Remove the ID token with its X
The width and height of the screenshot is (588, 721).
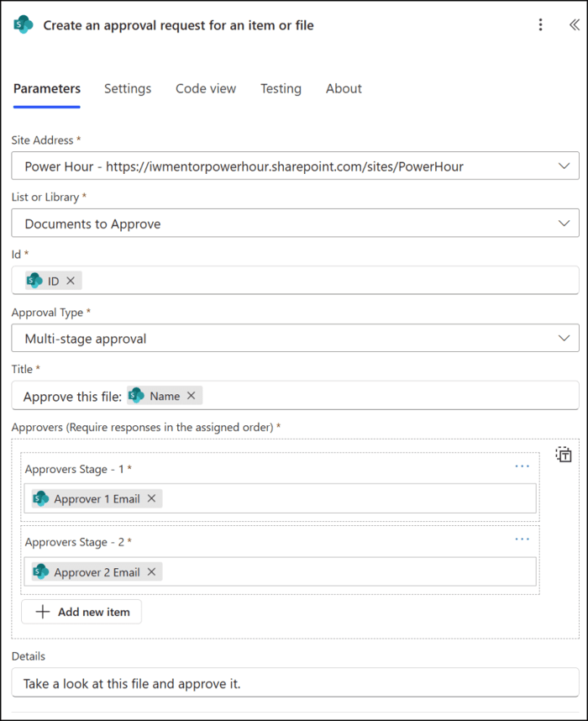pyautogui.click(x=71, y=280)
